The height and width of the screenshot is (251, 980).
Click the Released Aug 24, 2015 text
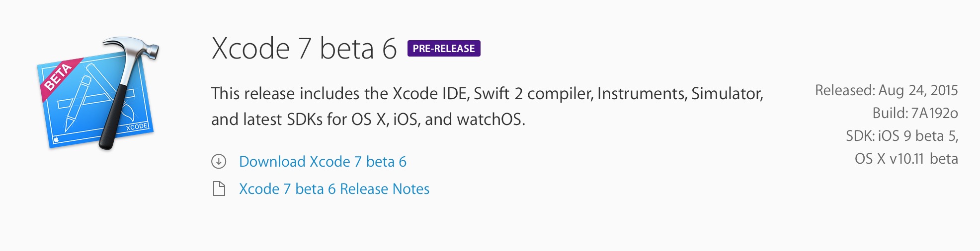886,90
